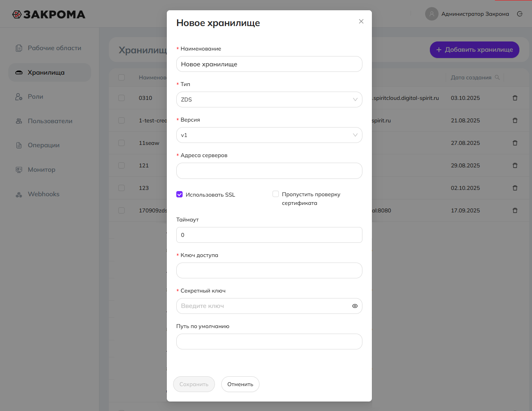This screenshot has width=532, height=411.
Task: Click the administrator user avatar icon
Action: (x=431, y=14)
